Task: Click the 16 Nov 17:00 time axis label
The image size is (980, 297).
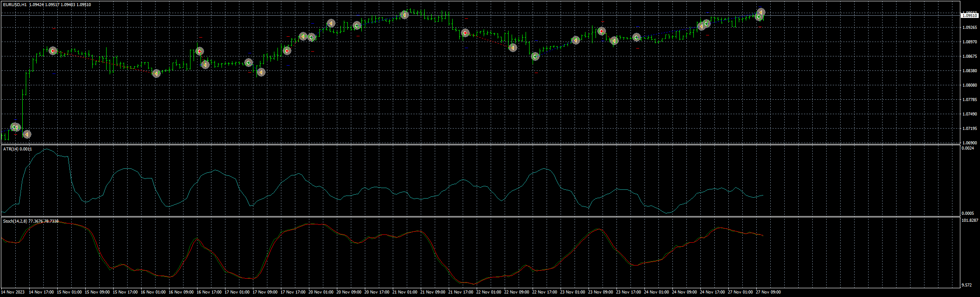Action: (x=209, y=292)
